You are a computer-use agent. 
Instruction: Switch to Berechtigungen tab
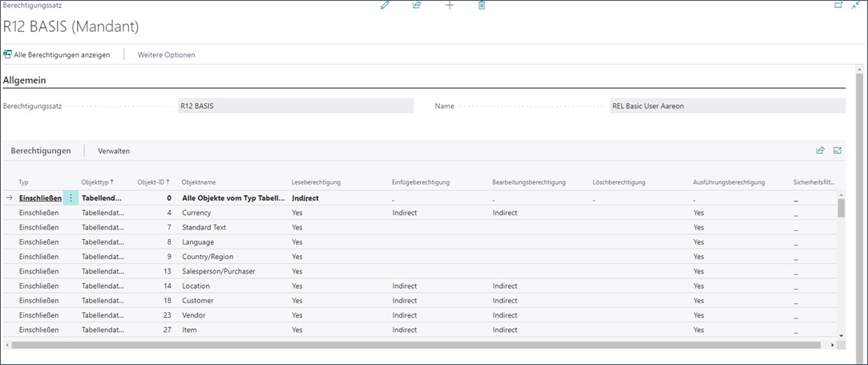point(41,151)
